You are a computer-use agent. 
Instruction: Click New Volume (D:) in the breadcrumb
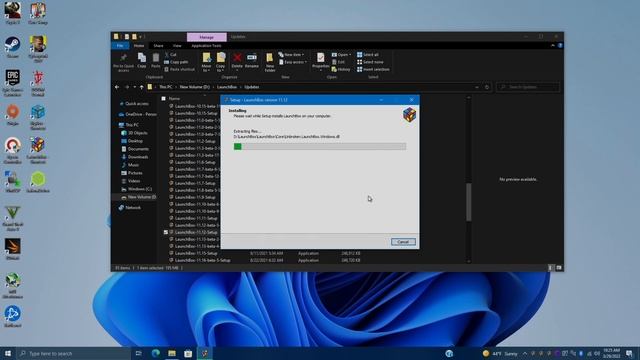tap(194, 87)
